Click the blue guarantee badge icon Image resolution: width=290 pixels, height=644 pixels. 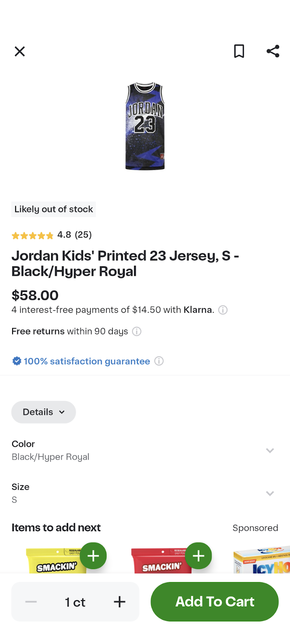[17, 361]
